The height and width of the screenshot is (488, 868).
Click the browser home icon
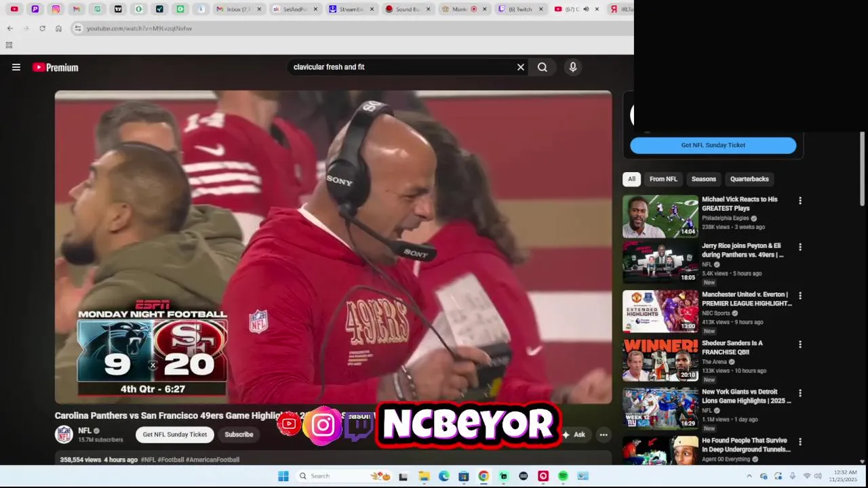58,28
